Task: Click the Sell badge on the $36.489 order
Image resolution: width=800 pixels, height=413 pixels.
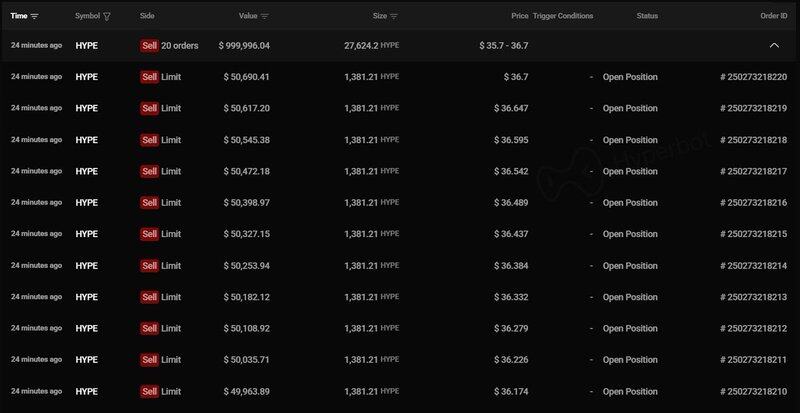Action: 149,203
